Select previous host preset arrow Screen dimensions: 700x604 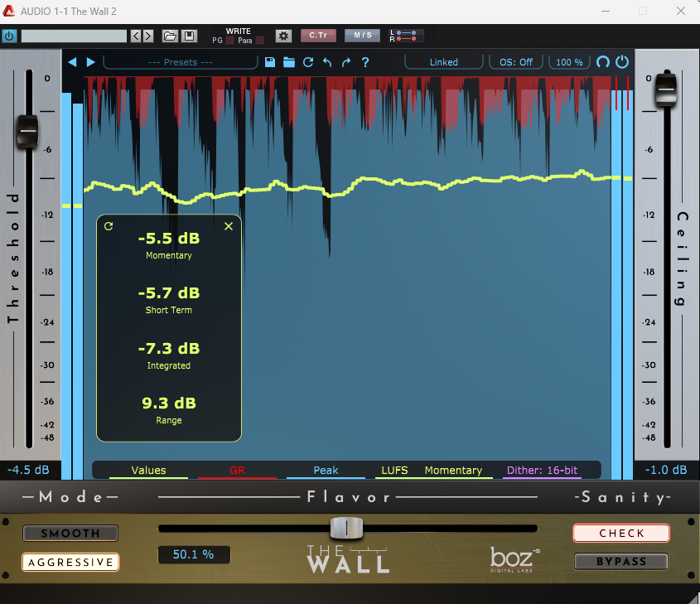[136, 36]
